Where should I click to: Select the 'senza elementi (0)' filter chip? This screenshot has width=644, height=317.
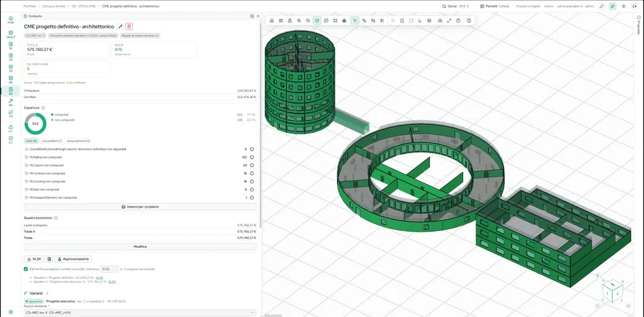[x=79, y=141]
